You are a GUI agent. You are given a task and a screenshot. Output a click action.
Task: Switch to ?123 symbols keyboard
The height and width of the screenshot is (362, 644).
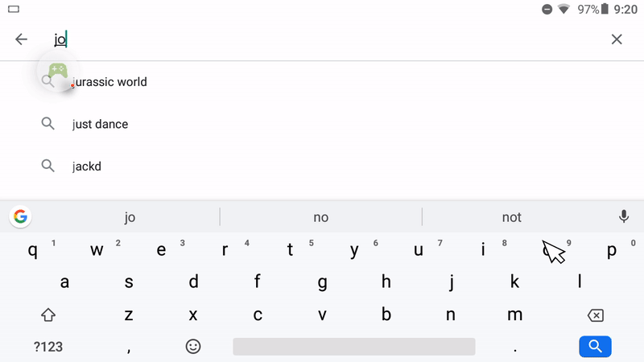click(x=48, y=347)
